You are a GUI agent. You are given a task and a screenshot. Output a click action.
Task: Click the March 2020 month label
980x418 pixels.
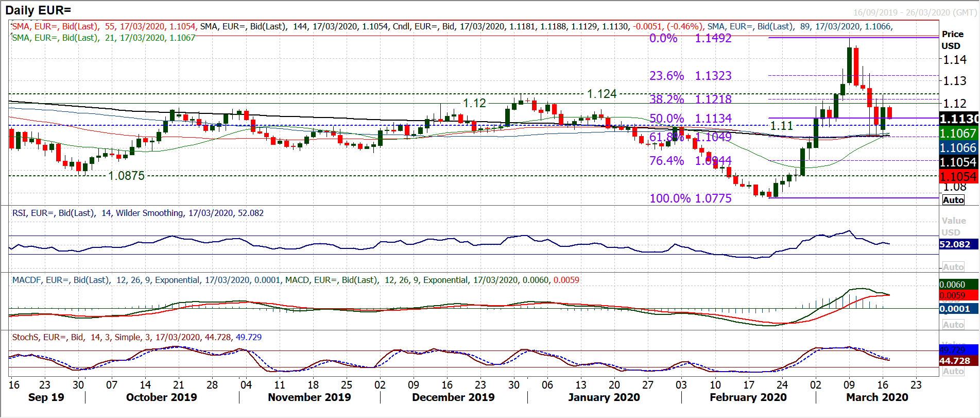click(x=877, y=397)
